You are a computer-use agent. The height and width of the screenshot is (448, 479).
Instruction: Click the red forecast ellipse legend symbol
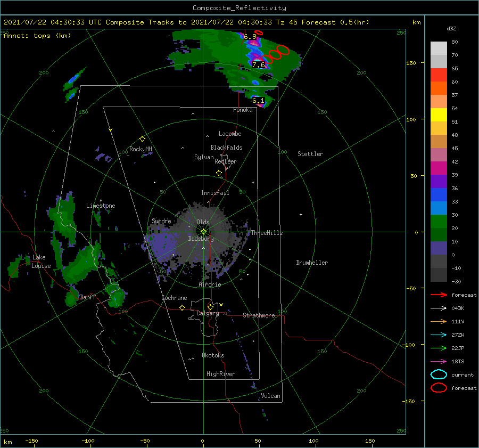(x=439, y=388)
